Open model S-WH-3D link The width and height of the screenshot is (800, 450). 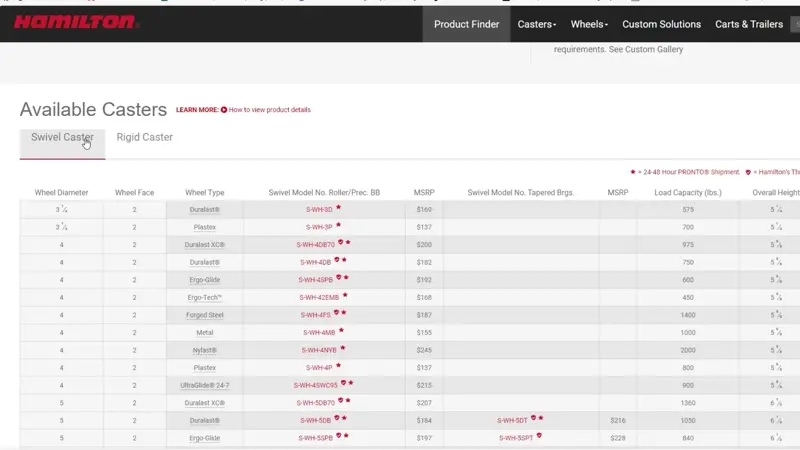[319, 210]
